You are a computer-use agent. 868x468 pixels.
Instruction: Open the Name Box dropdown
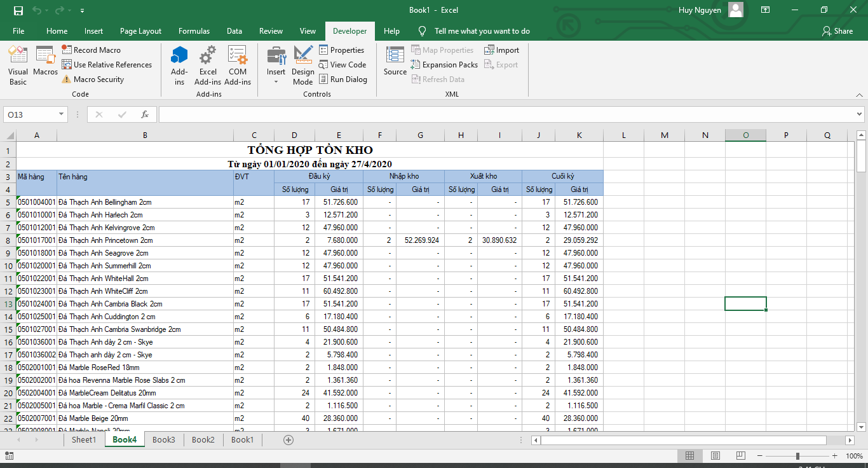(62, 114)
